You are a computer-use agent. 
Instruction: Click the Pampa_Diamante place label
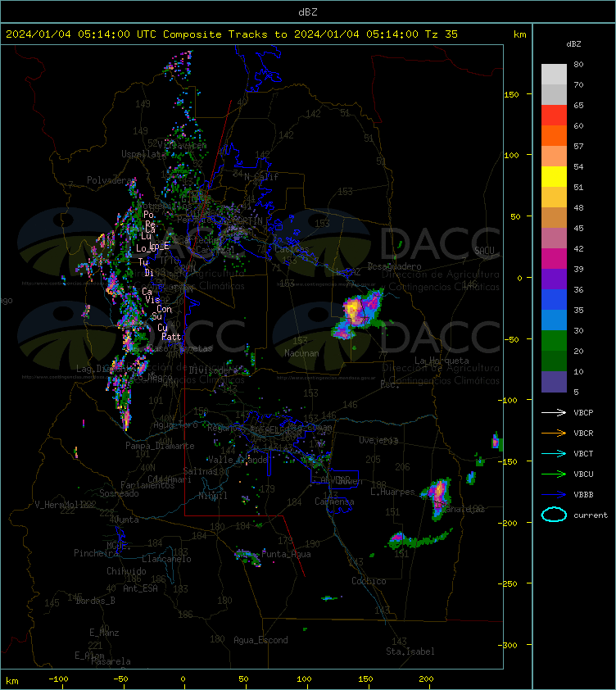160,446
